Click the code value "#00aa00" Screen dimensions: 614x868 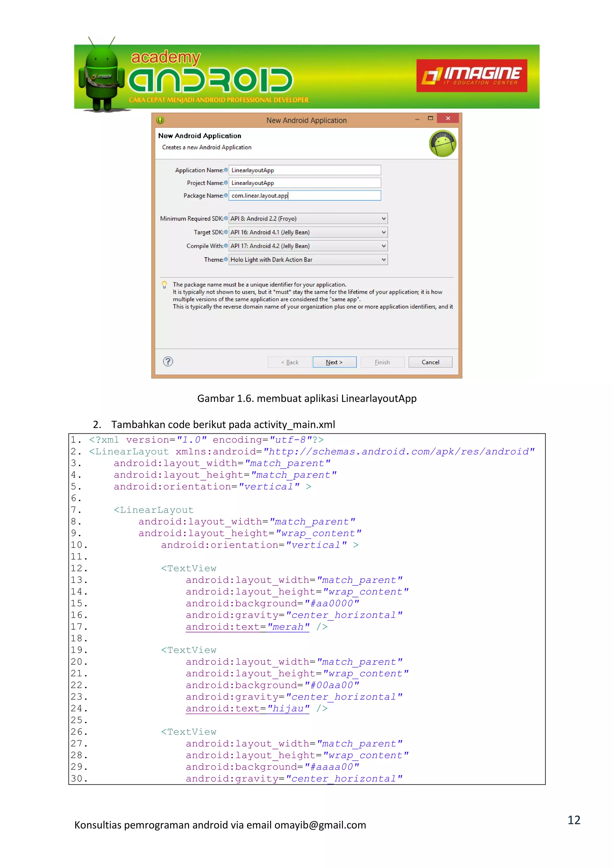click(x=332, y=685)
